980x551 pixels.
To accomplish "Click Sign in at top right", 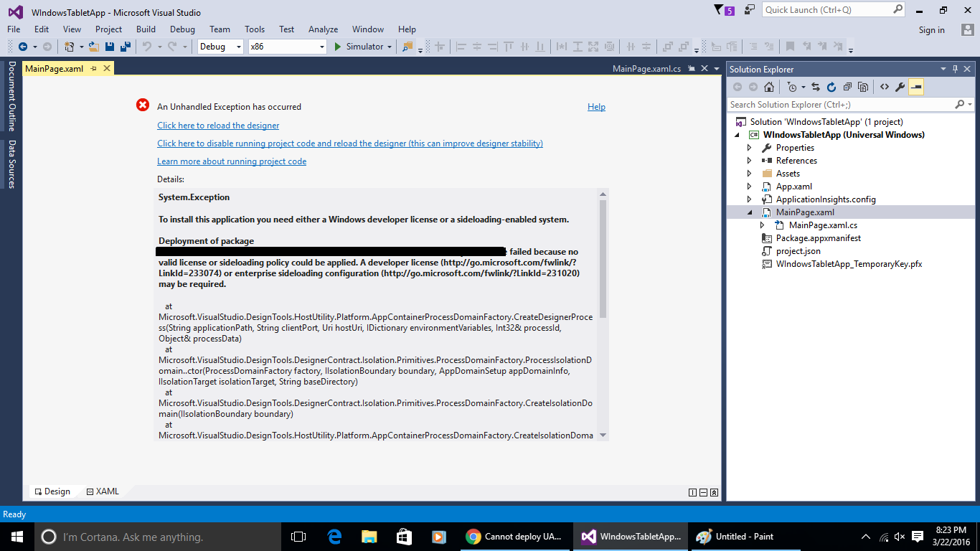I will click(x=931, y=30).
